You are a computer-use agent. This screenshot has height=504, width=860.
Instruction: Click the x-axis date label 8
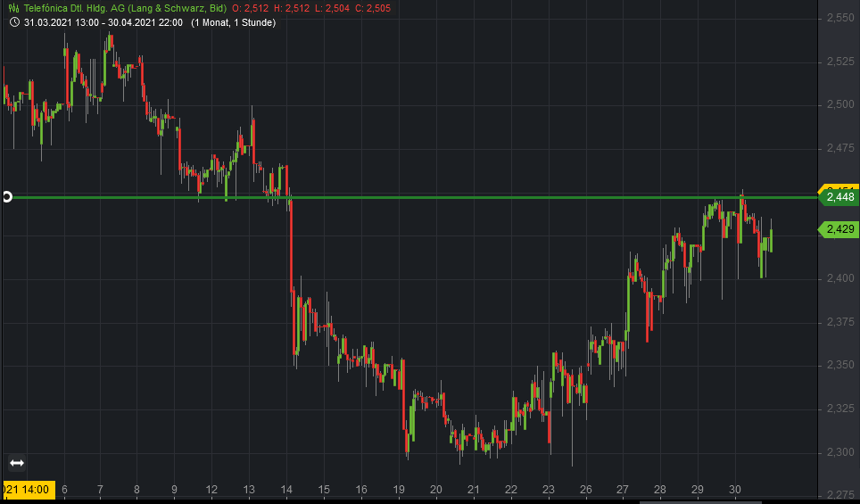136,490
